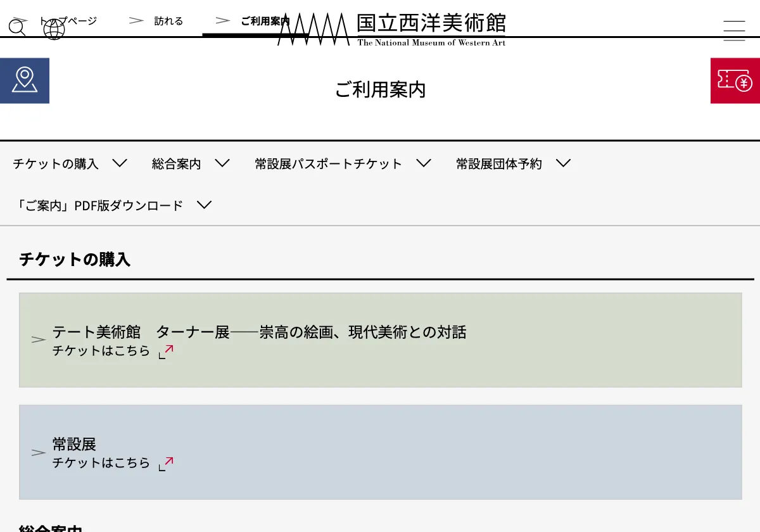The width and height of the screenshot is (760, 532).
Task: Expand the 常設展パスポートチケット chevron
Action: (x=424, y=163)
